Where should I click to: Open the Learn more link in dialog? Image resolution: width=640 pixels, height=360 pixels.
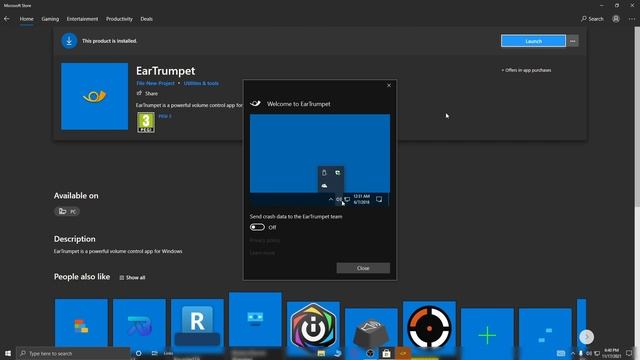[x=262, y=253]
